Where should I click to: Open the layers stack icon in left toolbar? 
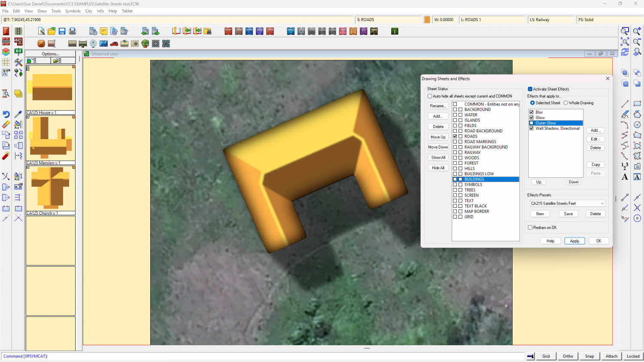click(6, 52)
